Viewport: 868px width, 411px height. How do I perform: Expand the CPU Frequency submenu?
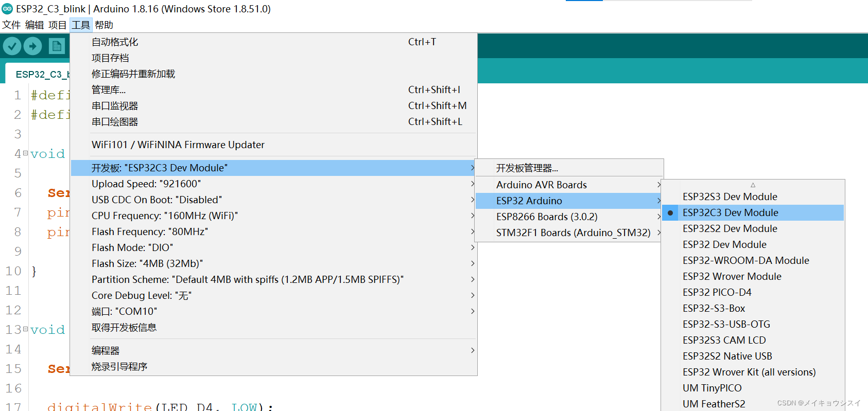point(273,216)
